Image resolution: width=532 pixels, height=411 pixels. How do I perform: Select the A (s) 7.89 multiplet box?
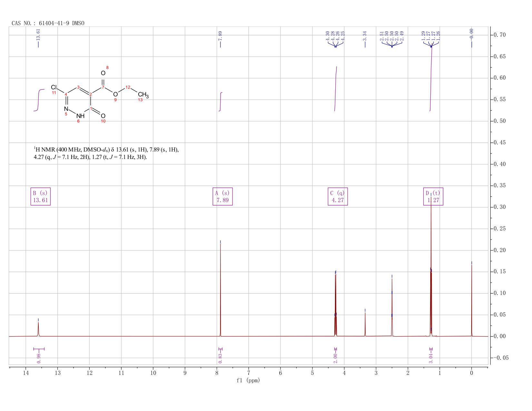tap(222, 196)
